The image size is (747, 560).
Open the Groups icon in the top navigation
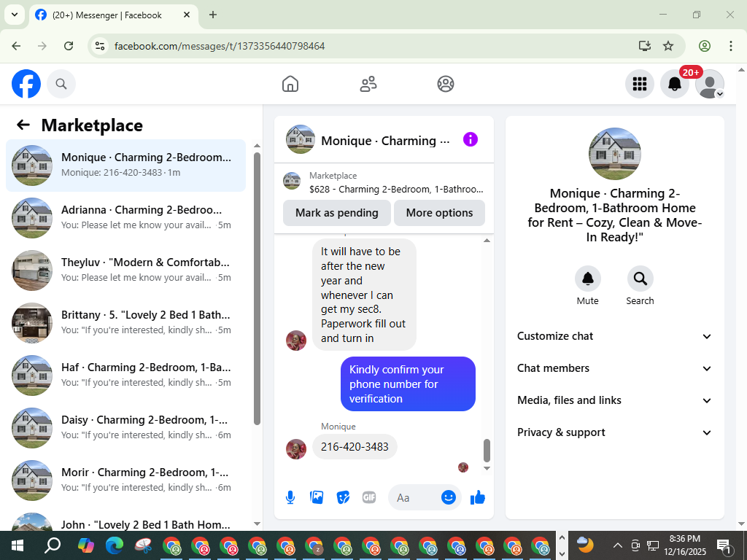[446, 84]
